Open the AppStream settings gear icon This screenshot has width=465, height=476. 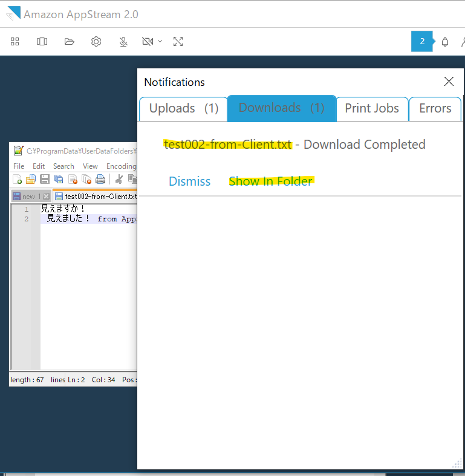click(96, 42)
